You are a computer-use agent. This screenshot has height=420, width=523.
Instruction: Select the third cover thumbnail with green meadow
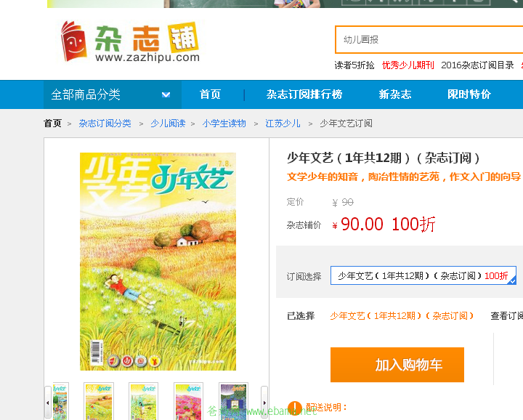point(143,401)
